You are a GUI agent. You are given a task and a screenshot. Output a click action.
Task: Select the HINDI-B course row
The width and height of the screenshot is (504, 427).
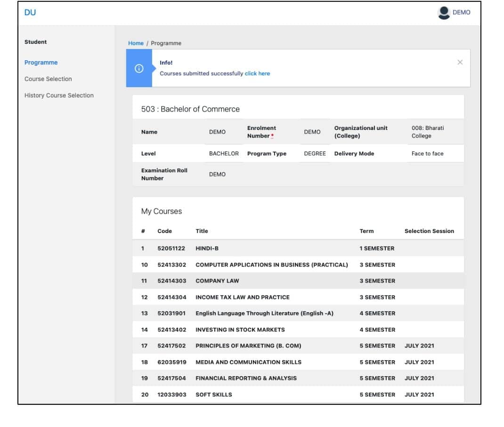(x=298, y=249)
